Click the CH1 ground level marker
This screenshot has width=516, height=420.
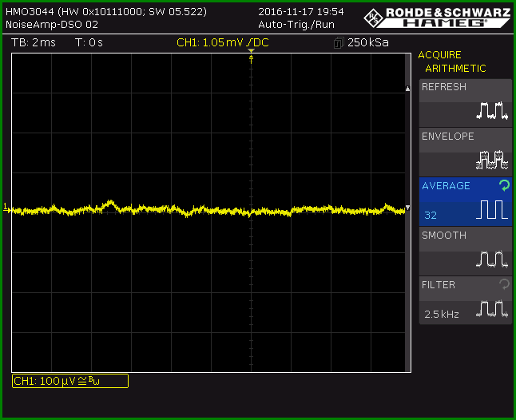(x=6, y=208)
